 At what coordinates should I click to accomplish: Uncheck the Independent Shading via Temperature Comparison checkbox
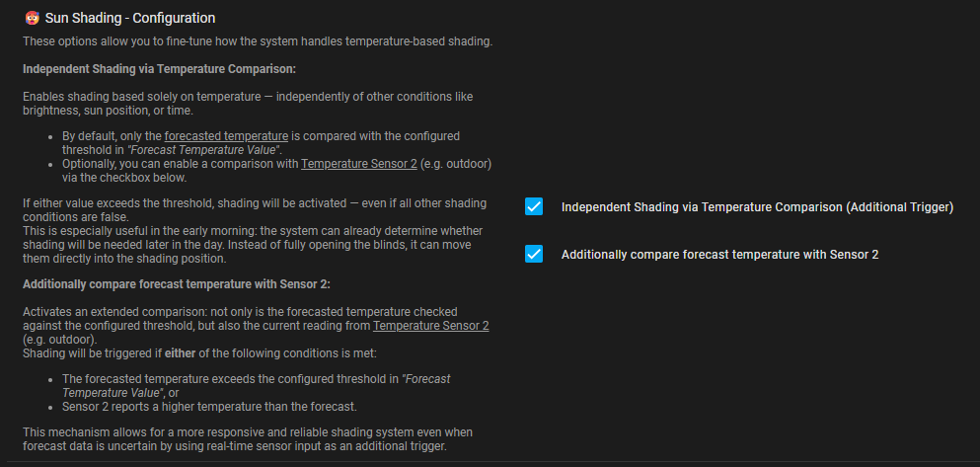534,206
